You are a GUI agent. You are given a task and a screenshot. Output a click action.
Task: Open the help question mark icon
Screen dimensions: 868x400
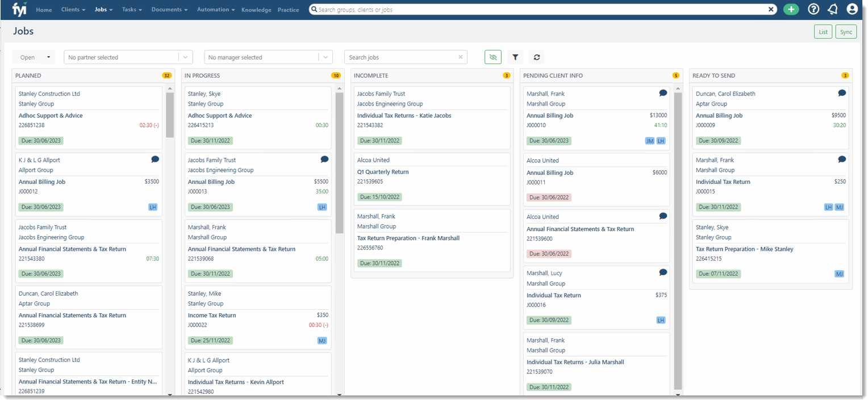point(813,9)
